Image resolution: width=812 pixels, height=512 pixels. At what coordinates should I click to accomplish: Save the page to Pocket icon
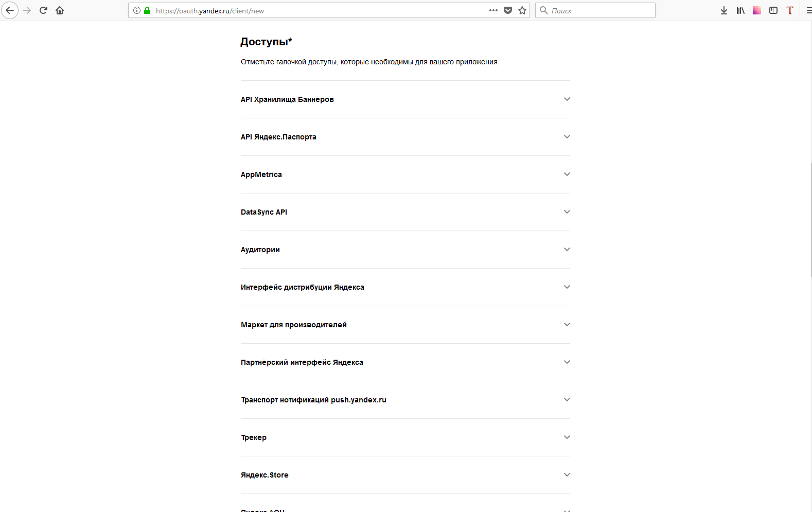click(508, 10)
